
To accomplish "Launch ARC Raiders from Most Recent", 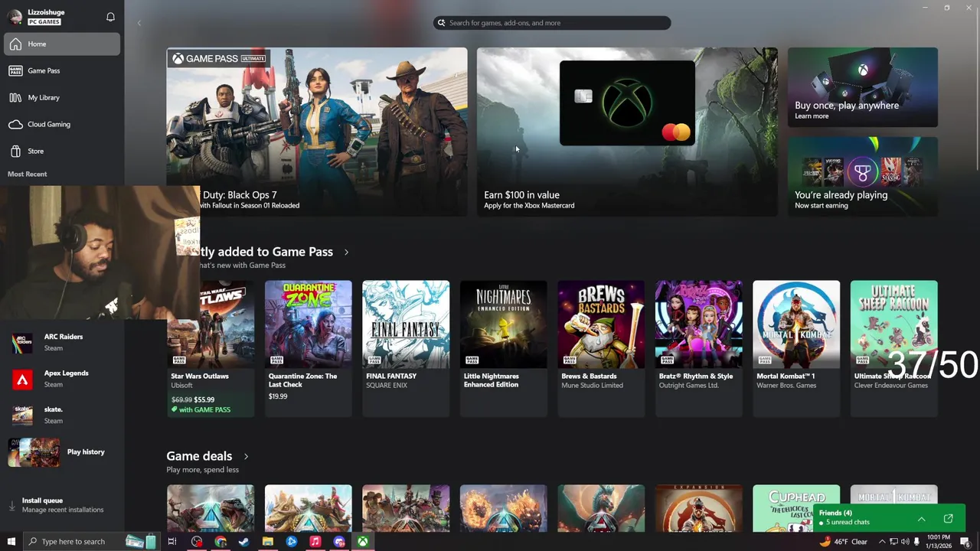I will pos(62,342).
